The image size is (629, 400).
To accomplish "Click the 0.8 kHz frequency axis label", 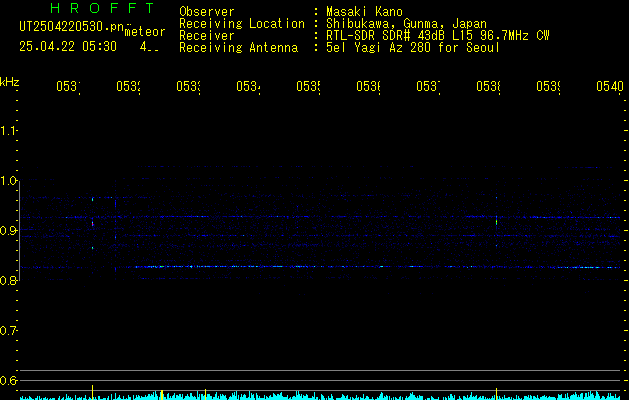I will point(8,280).
